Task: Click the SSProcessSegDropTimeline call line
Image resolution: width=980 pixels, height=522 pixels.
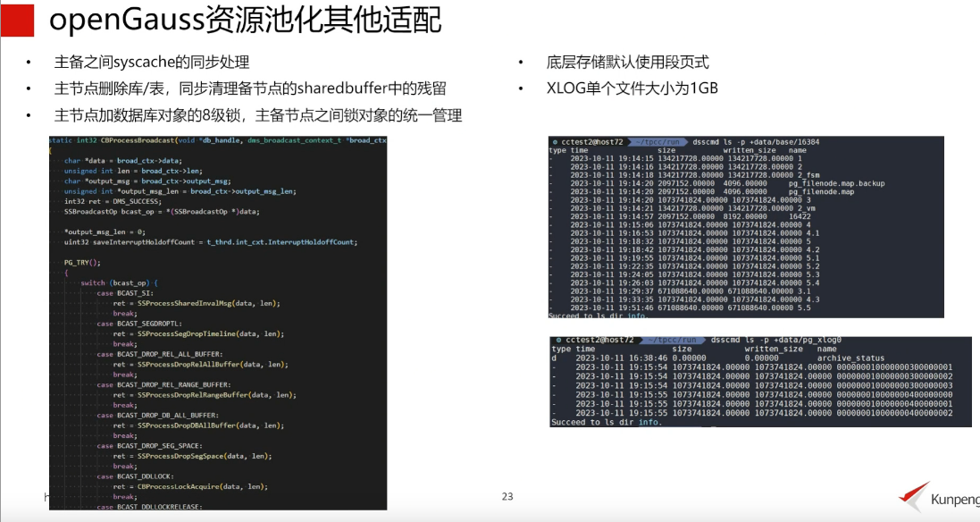Action: point(198,333)
